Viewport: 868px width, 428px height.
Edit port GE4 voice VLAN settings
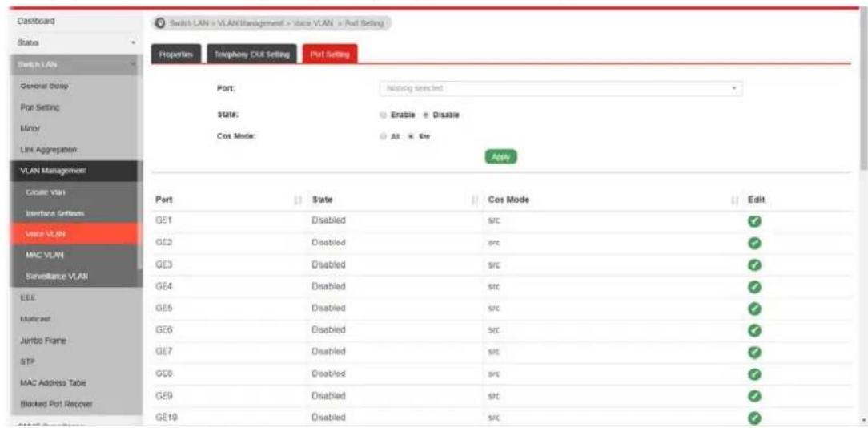[753, 287]
